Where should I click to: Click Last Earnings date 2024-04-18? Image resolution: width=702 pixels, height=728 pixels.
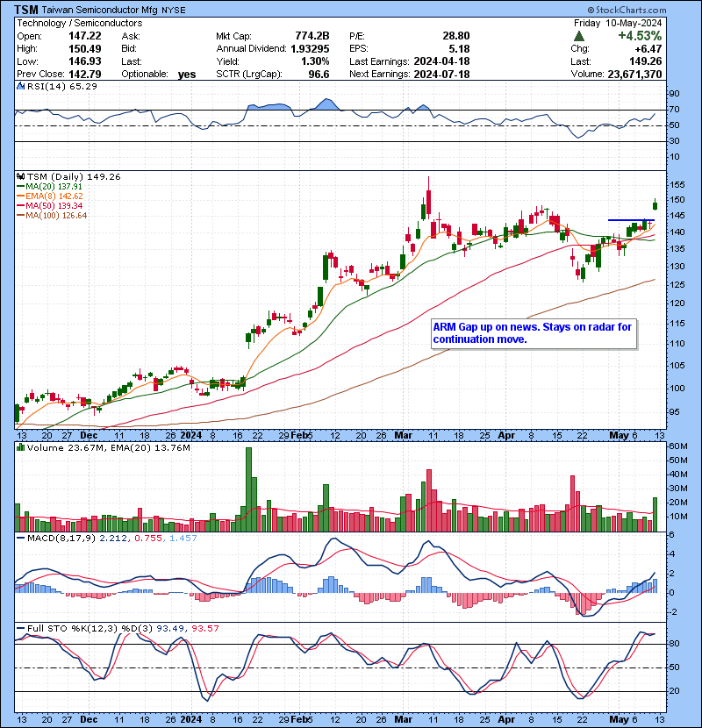tap(442, 61)
